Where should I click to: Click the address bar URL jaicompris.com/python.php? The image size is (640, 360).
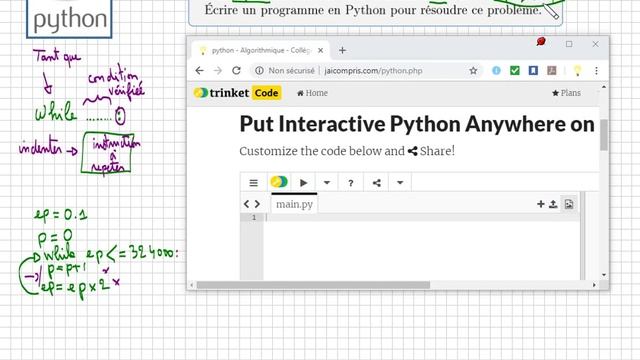tap(373, 71)
